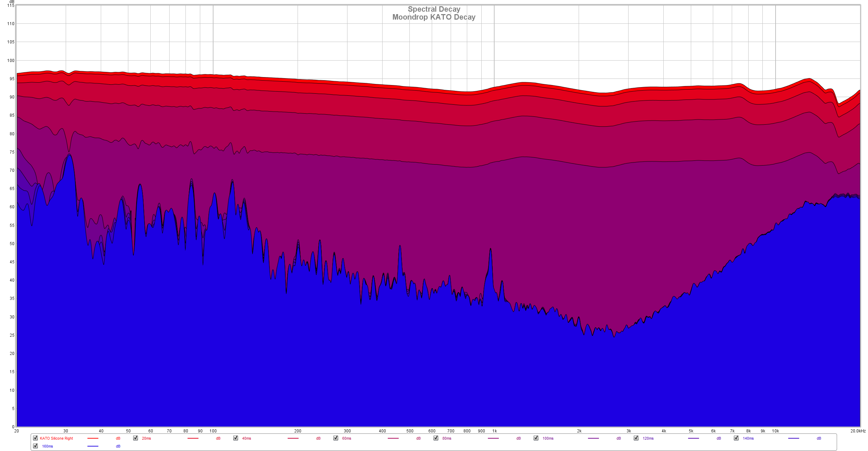Click the 20ms trace color line

193,438
